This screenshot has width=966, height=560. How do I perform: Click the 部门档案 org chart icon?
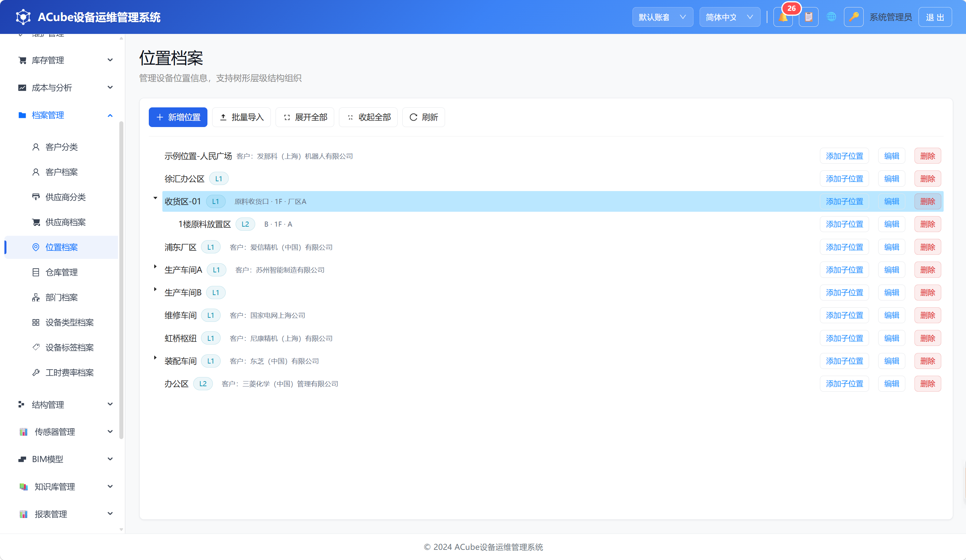pos(36,298)
